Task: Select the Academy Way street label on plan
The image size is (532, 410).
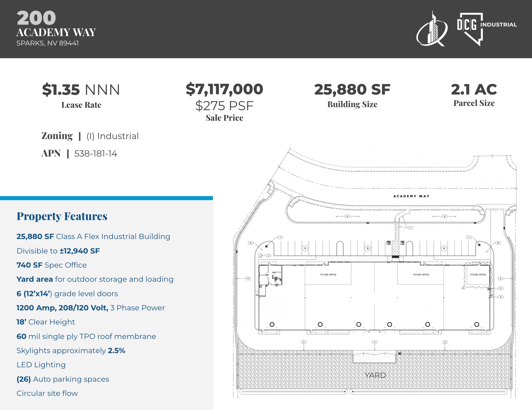Action: 412,196
